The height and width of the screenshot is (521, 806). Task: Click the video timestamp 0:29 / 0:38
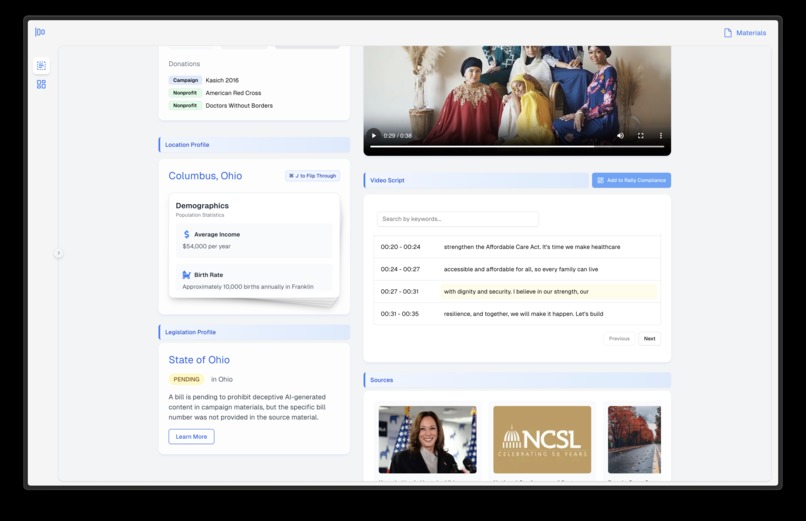click(397, 136)
